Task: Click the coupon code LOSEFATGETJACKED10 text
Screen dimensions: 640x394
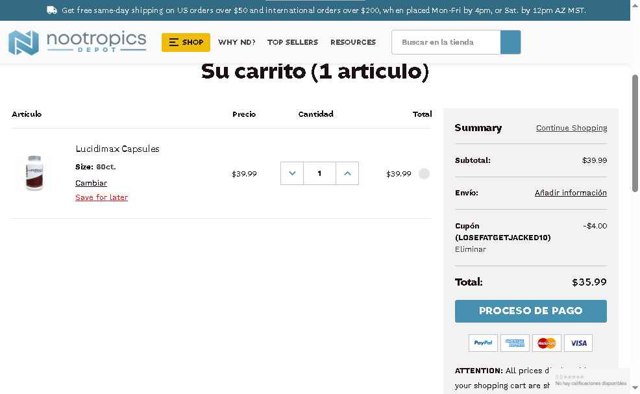Action: 502,237
